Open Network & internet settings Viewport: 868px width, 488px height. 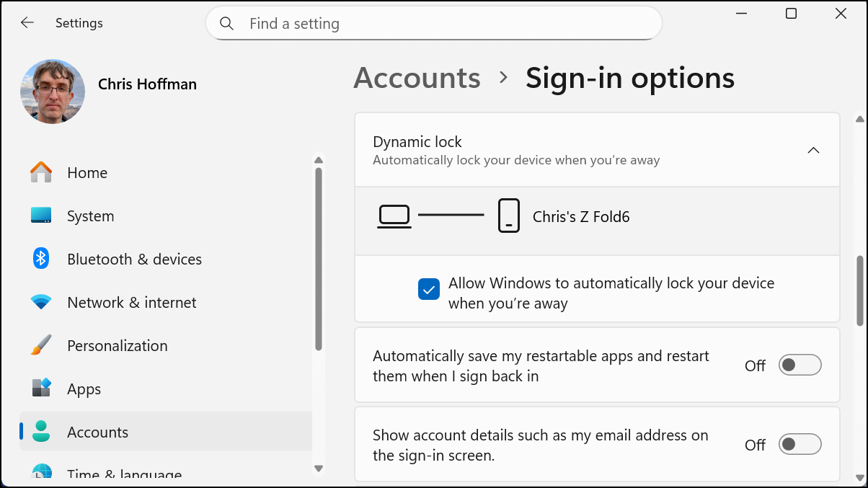(x=131, y=302)
